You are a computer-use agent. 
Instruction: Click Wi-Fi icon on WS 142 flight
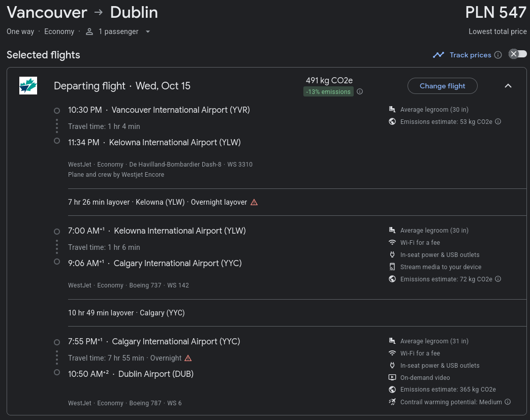click(x=392, y=242)
